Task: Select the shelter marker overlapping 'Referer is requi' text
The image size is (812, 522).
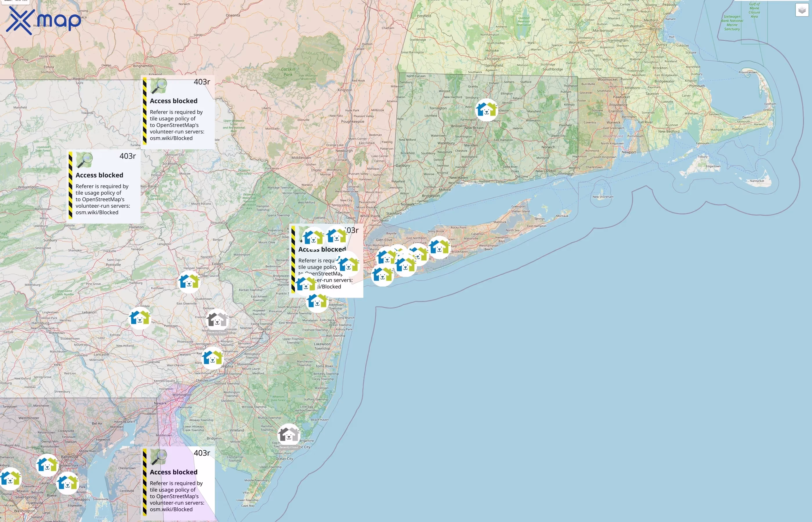Action: pos(349,265)
